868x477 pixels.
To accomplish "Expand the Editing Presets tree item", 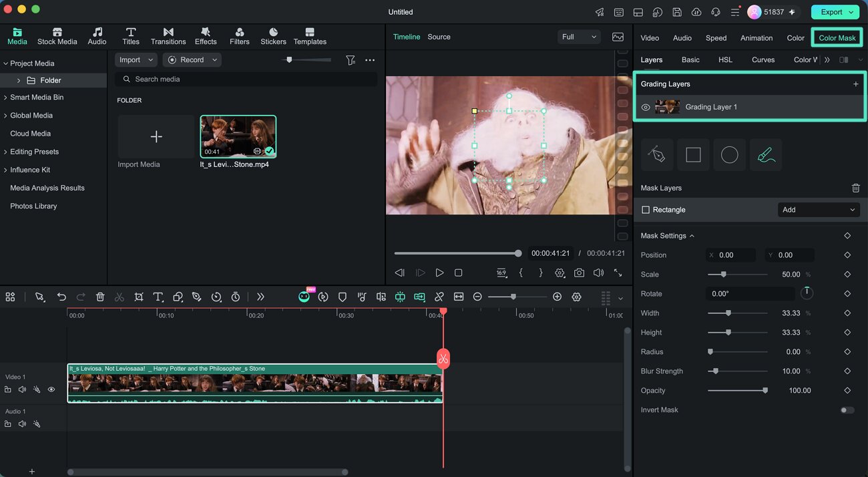I will 5,152.
